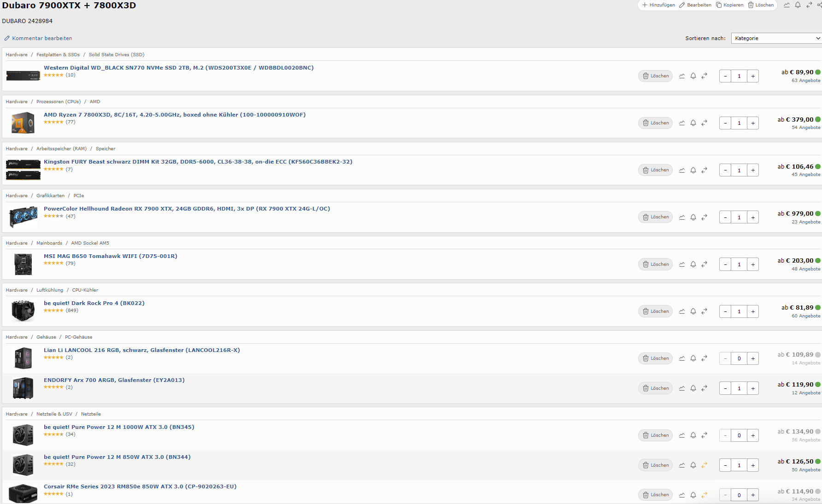
Task: Increase quantity of Corsair RM850e
Action: (x=753, y=495)
